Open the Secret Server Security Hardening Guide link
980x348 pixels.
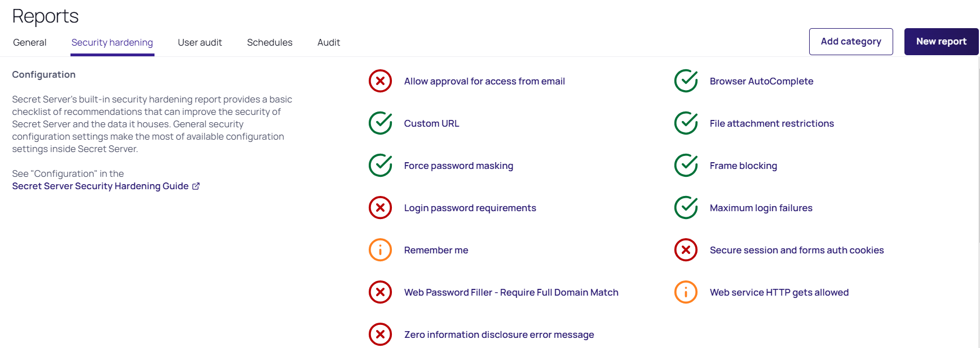[x=100, y=186]
